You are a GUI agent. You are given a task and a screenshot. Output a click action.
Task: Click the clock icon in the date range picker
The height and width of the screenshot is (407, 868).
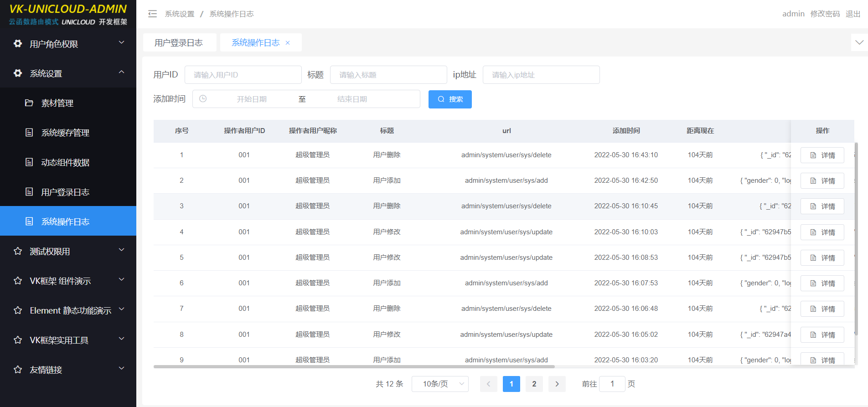(x=203, y=99)
